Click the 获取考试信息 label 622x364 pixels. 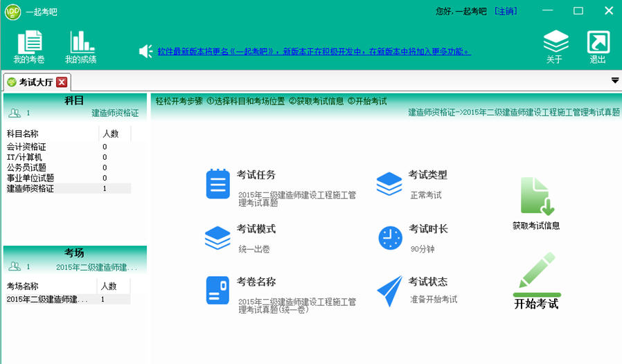pos(536,226)
